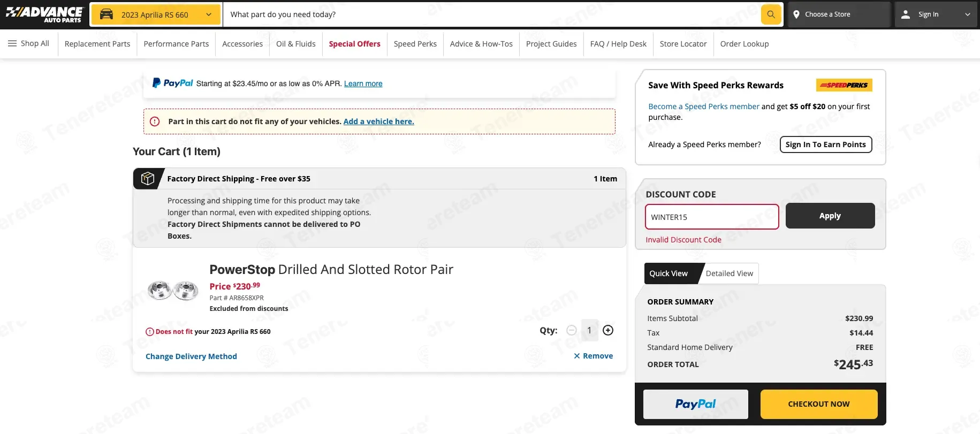Open Advice & How-Tos
Image resolution: width=980 pixels, height=434 pixels.
tap(481, 44)
